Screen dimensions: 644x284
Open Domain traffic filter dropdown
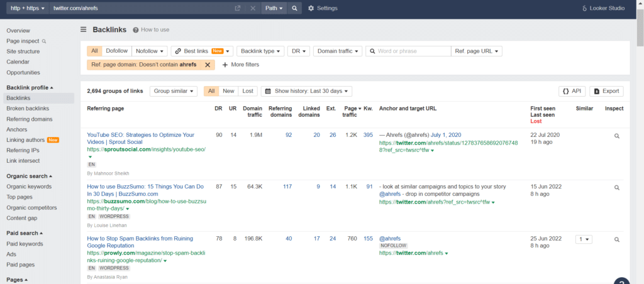pyautogui.click(x=338, y=52)
